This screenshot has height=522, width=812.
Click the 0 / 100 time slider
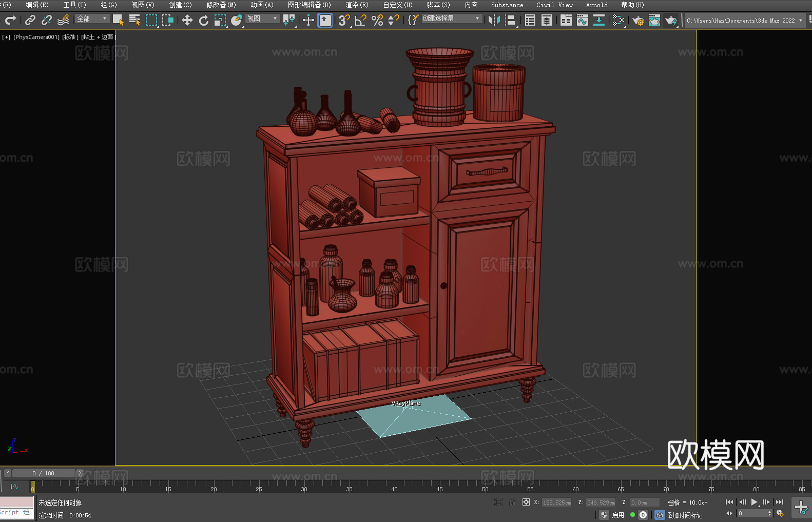tap(44, 473)
